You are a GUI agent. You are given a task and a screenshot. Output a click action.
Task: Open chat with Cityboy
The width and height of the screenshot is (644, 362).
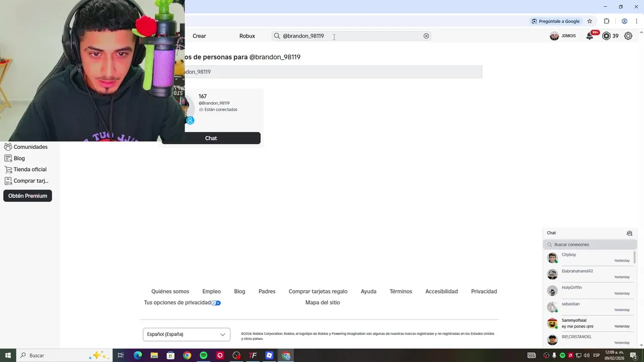click(589, 257)
